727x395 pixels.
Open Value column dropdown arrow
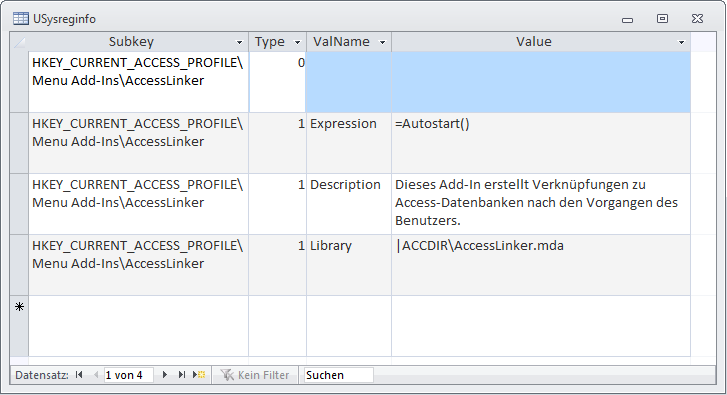pyautogui.click(x=681, y=43)
